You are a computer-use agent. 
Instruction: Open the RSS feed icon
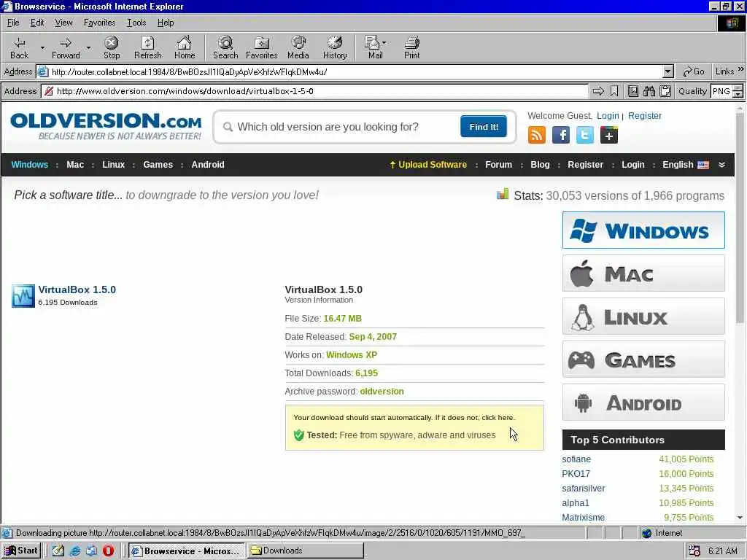(536, 135)
